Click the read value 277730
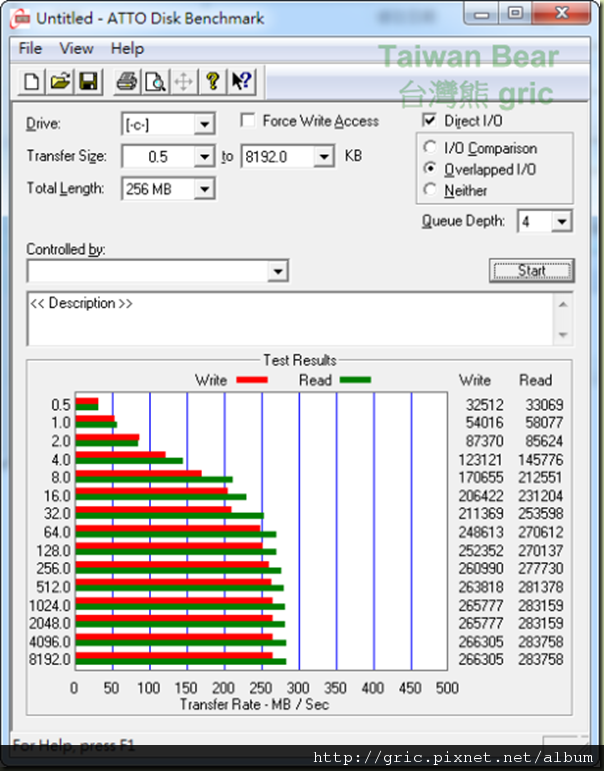Image resolution: width=604 pixels, height=771 pixels. tap(541, 568)
